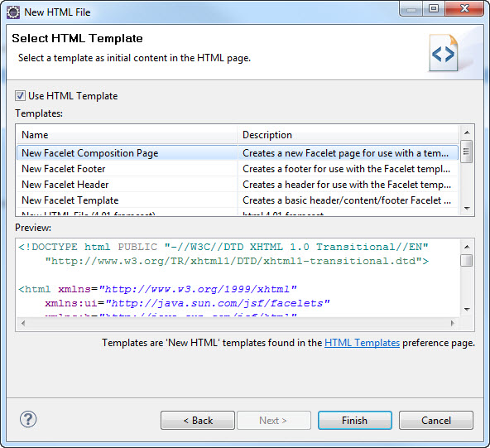
Task: Click preview pane scroll down arrow
Action: [467, 310]
